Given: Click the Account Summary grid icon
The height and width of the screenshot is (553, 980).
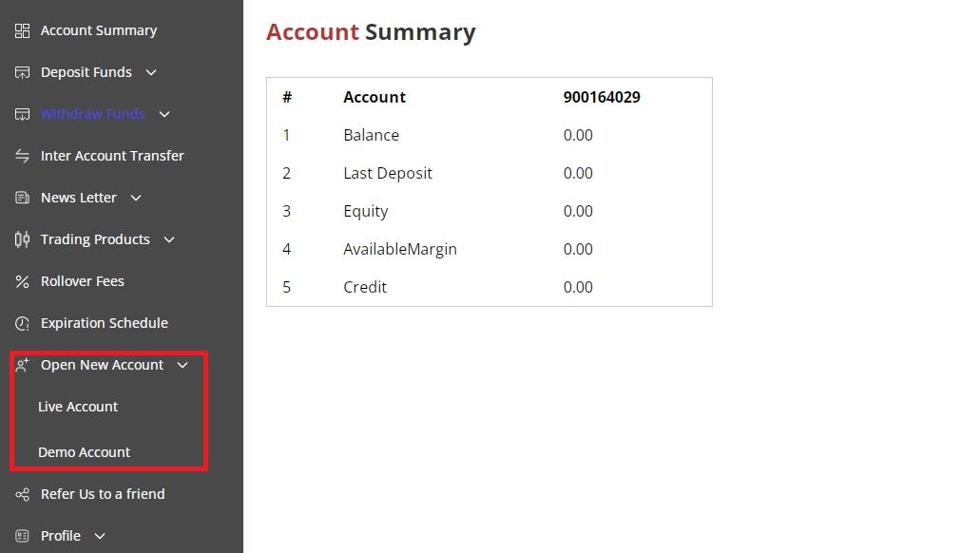Looking at the screenshot, I should pyautogui.click(x=23, y=30).
